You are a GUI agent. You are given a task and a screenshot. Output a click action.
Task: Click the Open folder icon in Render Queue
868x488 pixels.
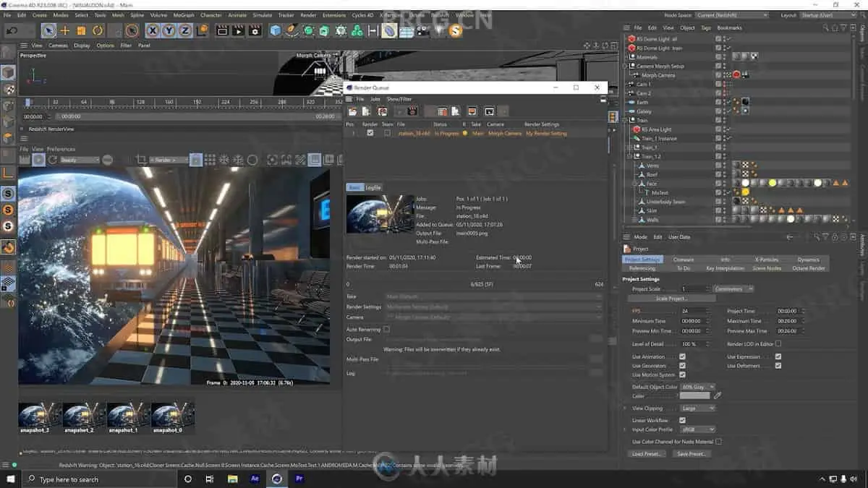pyautogui.click(x=353, y=111)
